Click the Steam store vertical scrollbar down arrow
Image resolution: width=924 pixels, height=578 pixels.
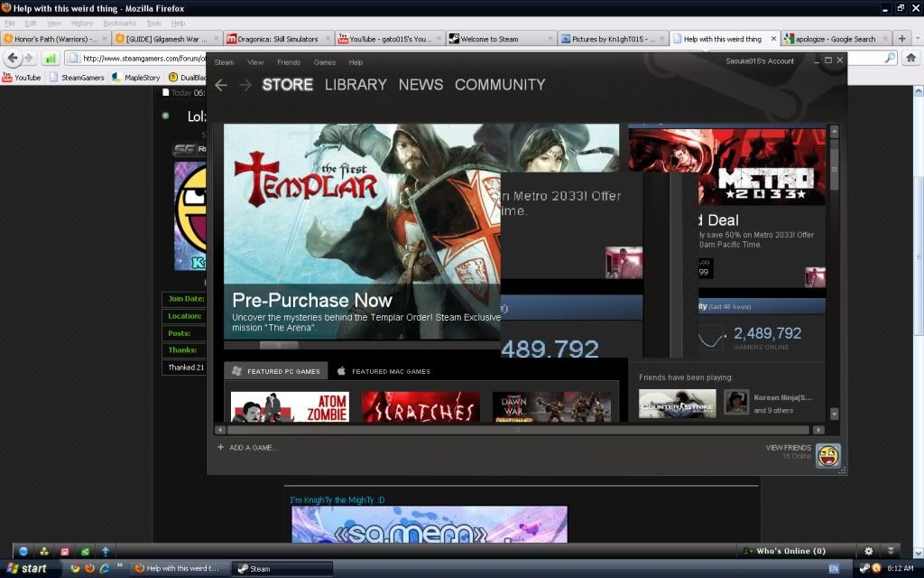pos(834,414)
